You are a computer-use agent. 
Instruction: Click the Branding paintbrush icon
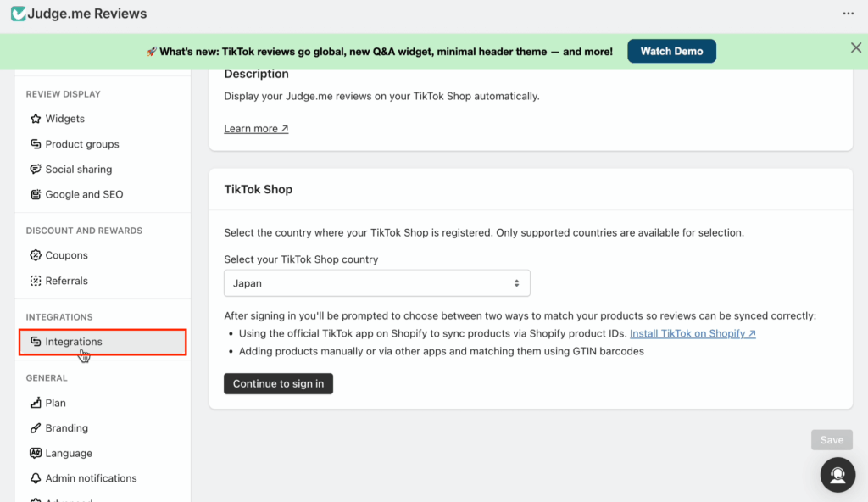pyautogui.click(x=36, y=428)
